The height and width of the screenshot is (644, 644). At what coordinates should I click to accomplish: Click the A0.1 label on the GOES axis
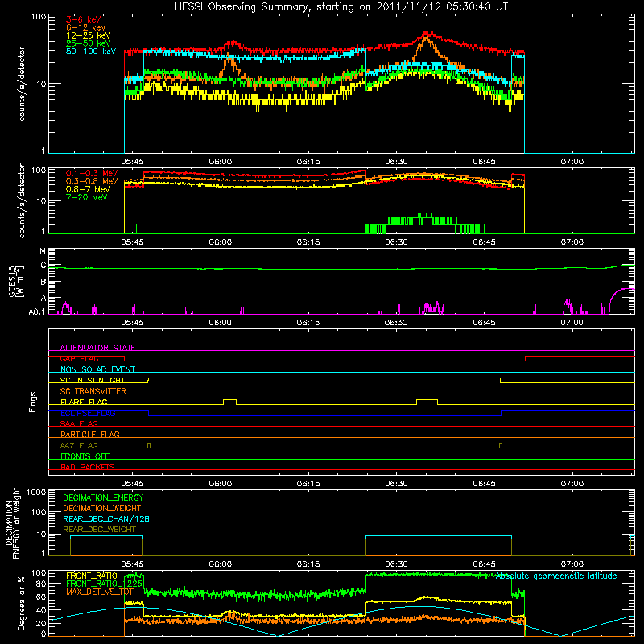point(37,312)
